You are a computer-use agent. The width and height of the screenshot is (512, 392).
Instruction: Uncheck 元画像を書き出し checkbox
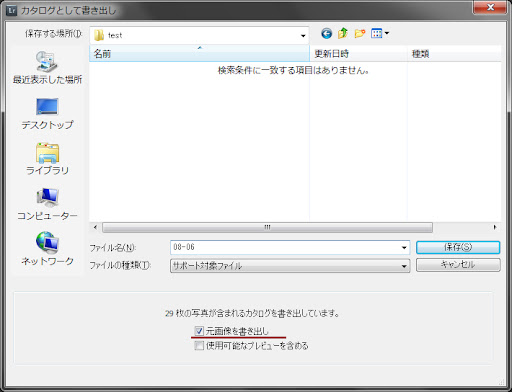point(199,331)
